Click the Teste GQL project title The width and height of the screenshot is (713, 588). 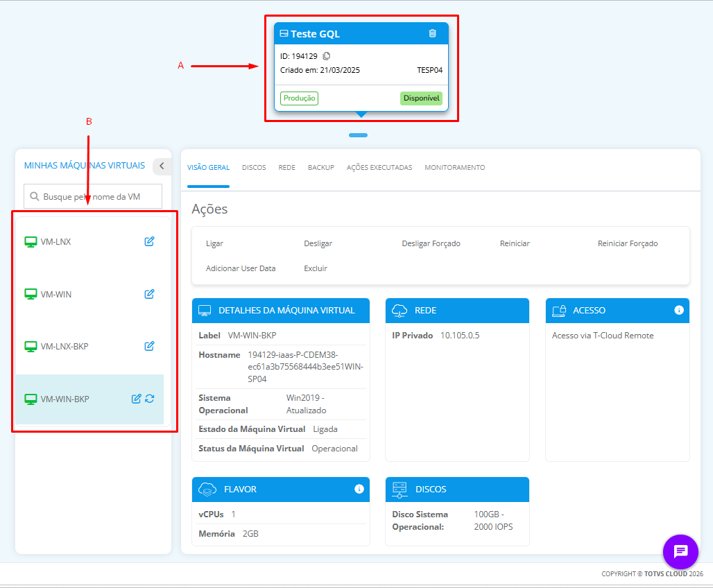(315, 34)
